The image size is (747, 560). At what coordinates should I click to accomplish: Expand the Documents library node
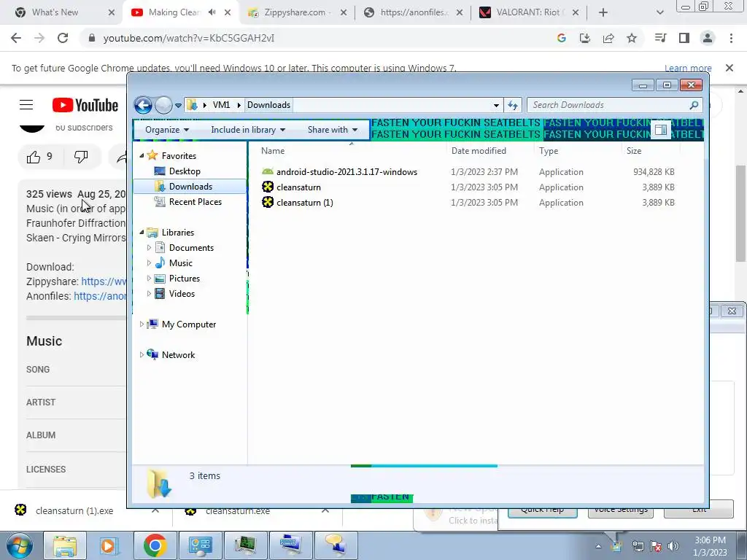[149, 248]
